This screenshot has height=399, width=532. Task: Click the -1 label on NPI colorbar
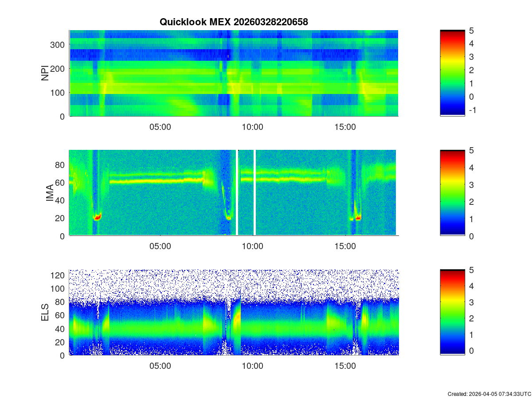click(472, 110)
